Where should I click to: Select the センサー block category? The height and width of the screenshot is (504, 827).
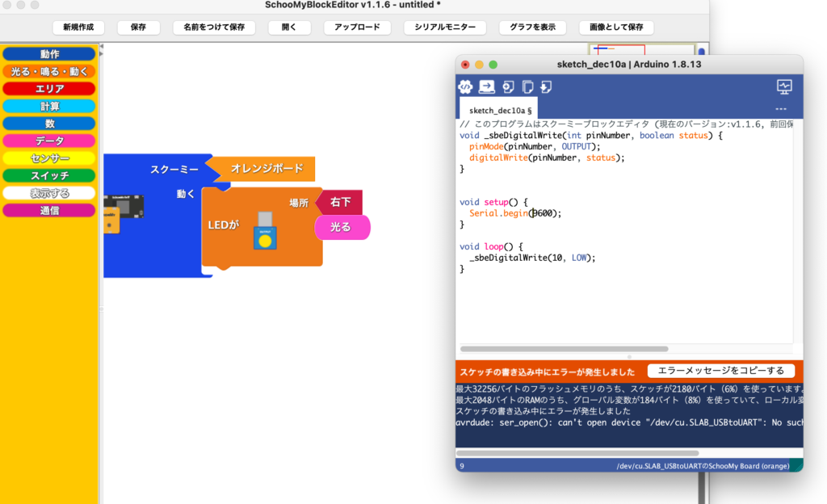(x=49, y=158)
